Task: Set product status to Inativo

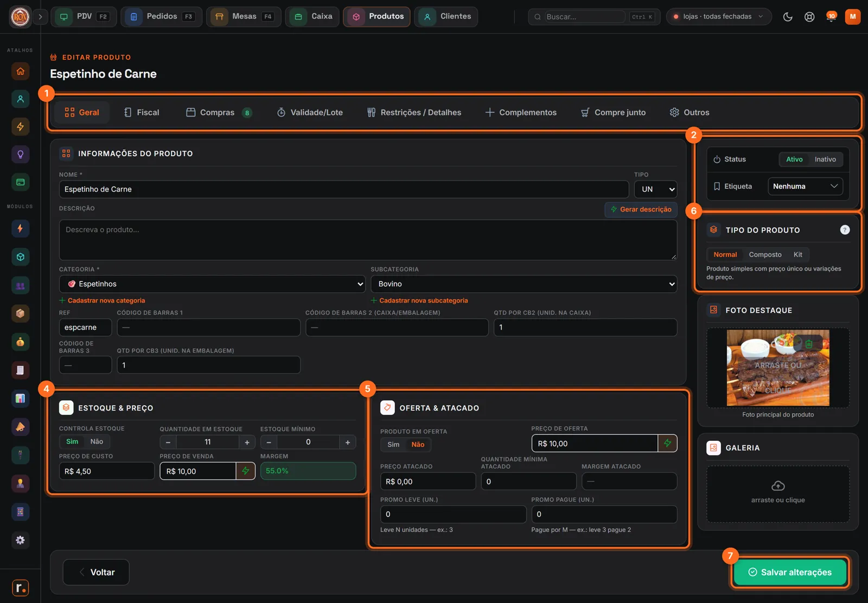Action: coord(825,159)
